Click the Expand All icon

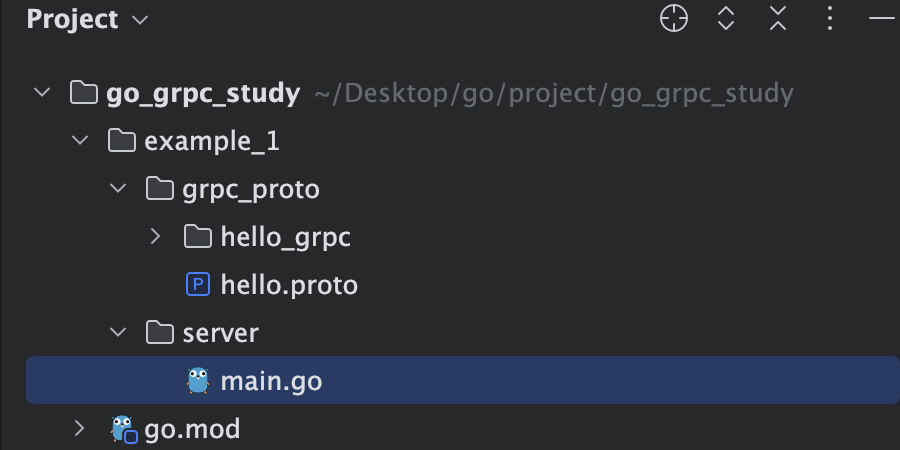[726, 19]
